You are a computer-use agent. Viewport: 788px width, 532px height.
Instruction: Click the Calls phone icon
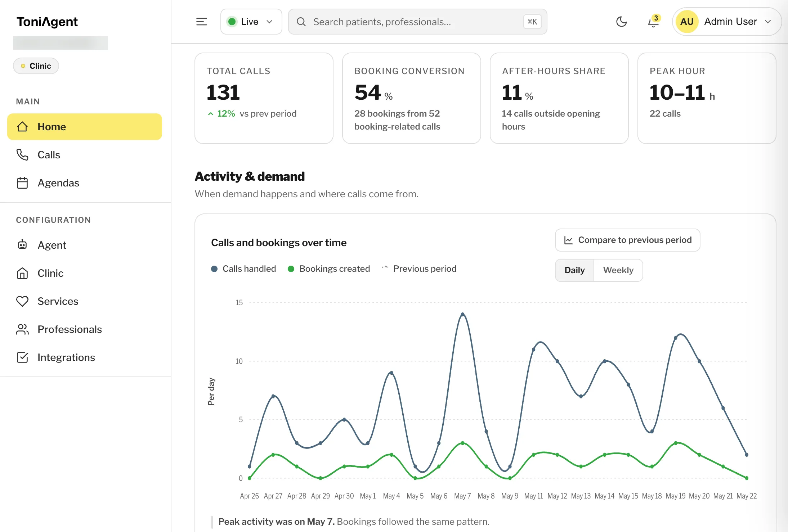[22, 155]
